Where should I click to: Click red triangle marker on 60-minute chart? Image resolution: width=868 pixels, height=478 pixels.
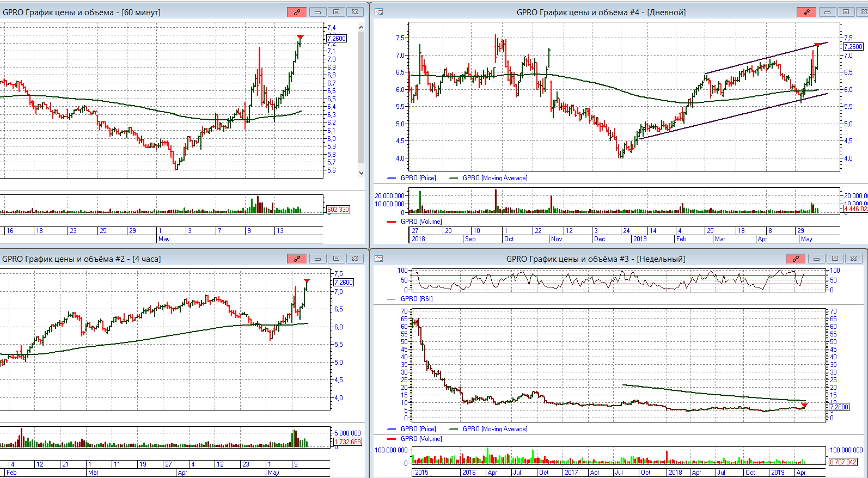[x=300, y=38]
